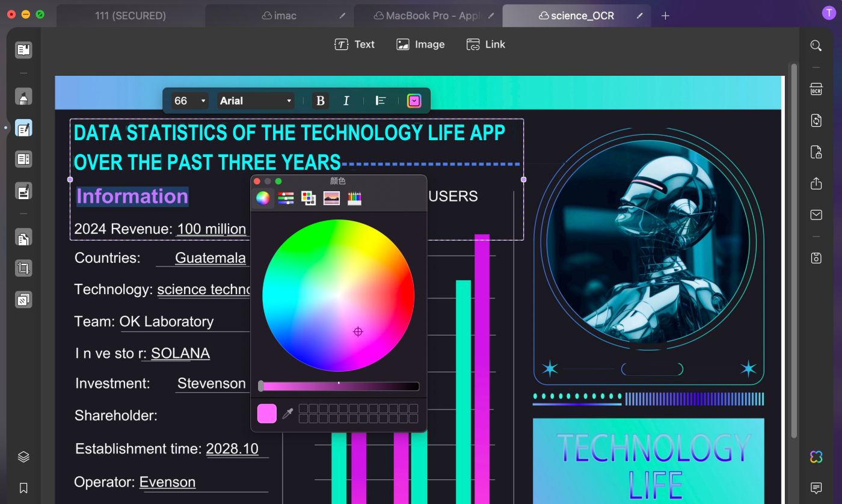Click the 'OK Laboratory' team value
Viewport: 842px width, 504px height.
point(167,322)
